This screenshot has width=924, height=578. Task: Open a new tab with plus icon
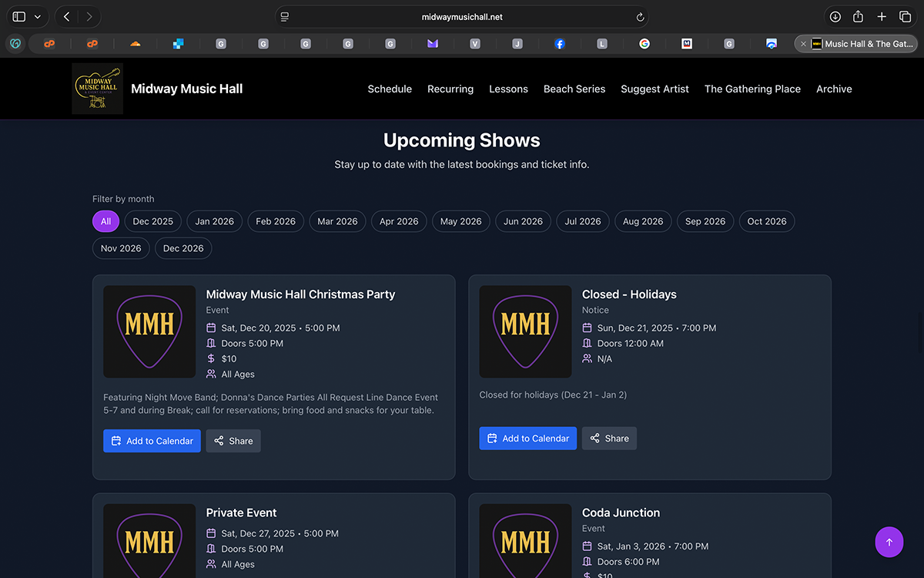pyautogui.click(x=882, y=16)
